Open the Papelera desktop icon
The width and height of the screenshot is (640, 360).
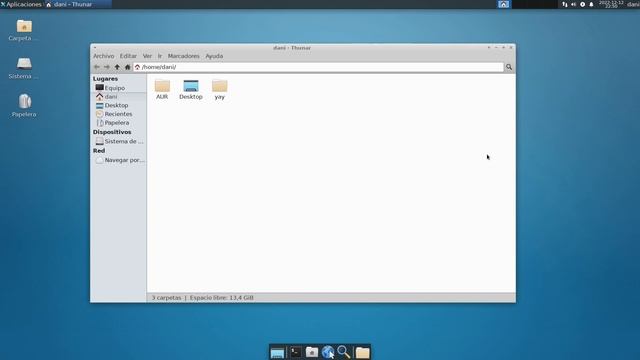(24, 105)
